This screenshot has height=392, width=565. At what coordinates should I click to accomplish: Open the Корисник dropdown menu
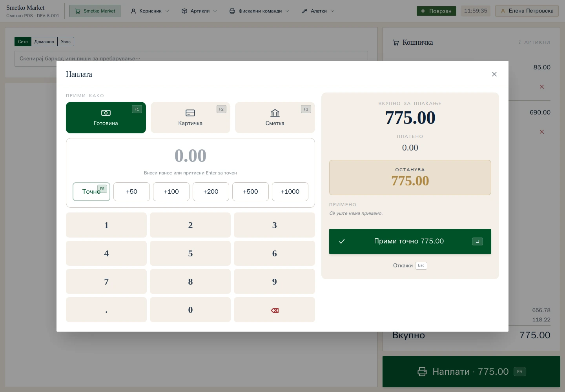150,11
